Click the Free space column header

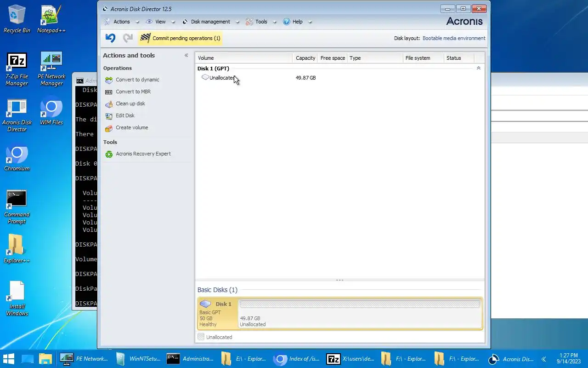click(332, 58)
